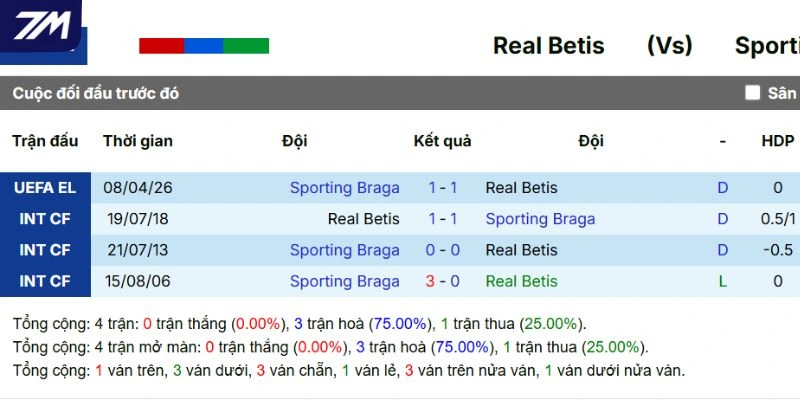Open the UEFA EL league label
Screen dimensions: 800x400
(45, 188)
